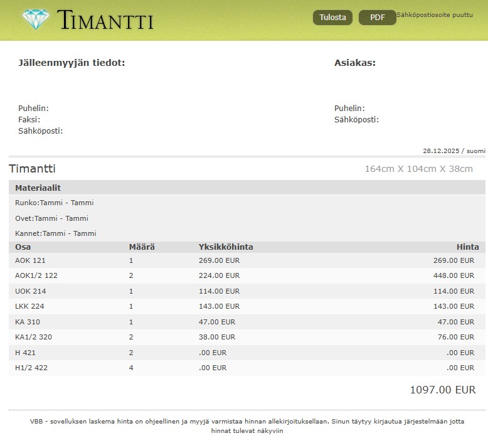Viewport: 488px width, 448px height.
Task: Click the diamond icon in the logo
Action: coord(35,19)
